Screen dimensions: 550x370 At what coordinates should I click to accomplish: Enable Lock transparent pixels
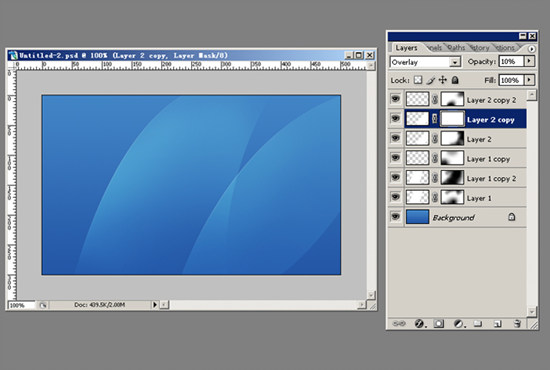[x=418, y=80]
